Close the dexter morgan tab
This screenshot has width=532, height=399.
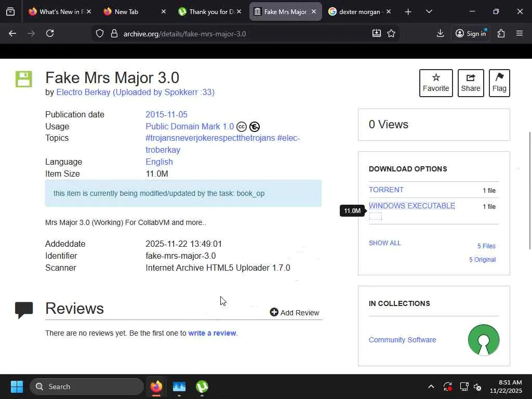[389, 12]
